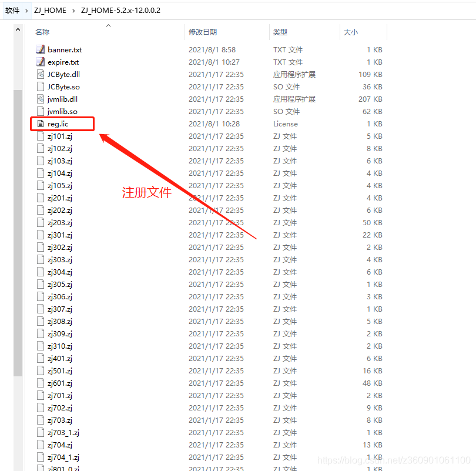Click the 36 KB size of JCByte.so
The width and height of the screenshot is (476, 471).
pos(372,86)
